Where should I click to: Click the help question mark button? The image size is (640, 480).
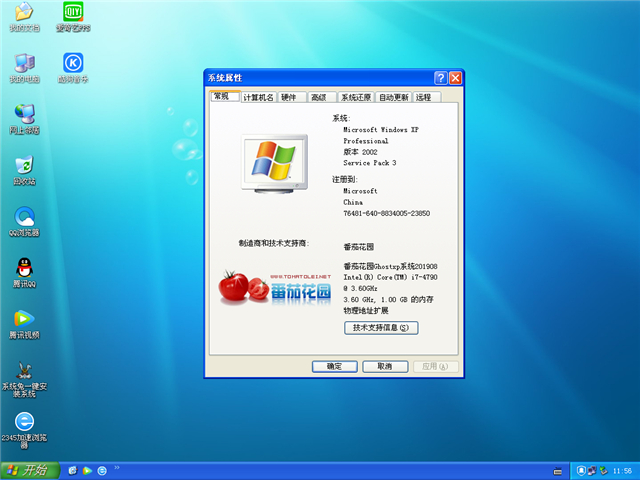441,78
